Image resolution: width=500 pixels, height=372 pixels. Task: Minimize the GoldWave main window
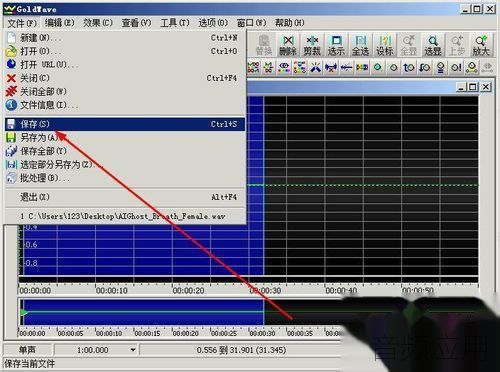coord(465,9)
